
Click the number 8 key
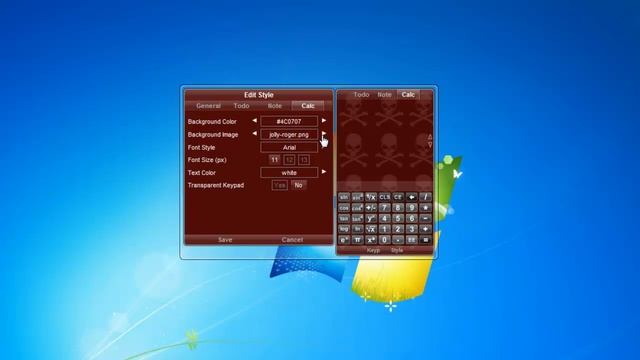point(398,208)
